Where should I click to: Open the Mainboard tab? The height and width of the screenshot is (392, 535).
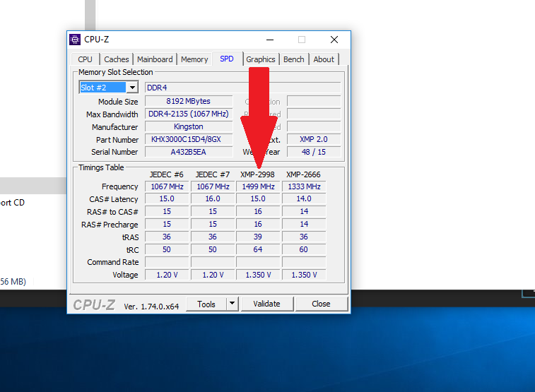(x=155, y=59)
